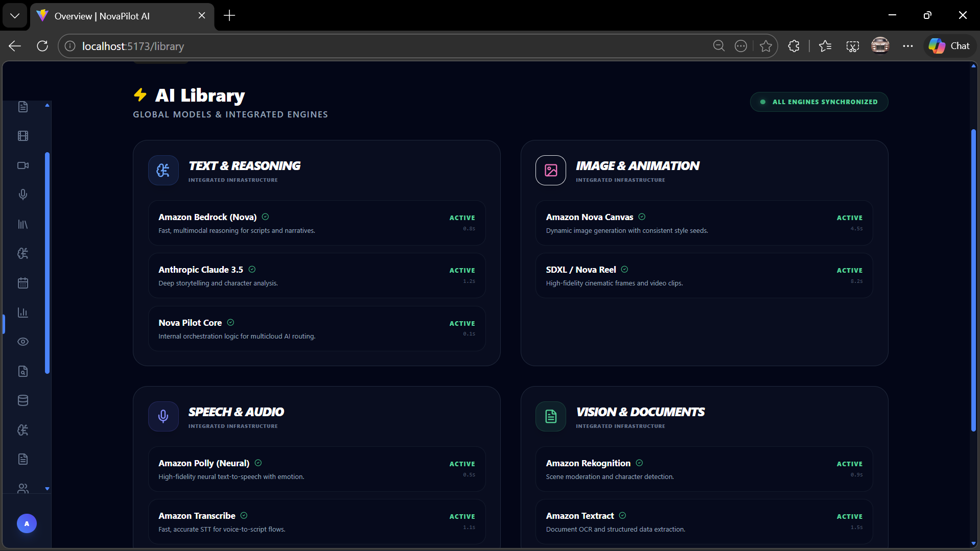Open the browser profile picture
The image size is (980, 551).
coord(880,46)
